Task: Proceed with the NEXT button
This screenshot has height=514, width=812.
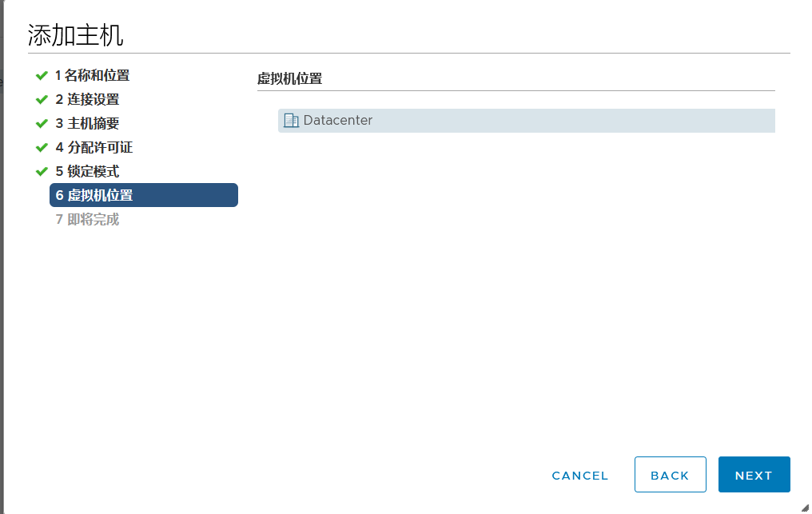Action: (754, 475)
